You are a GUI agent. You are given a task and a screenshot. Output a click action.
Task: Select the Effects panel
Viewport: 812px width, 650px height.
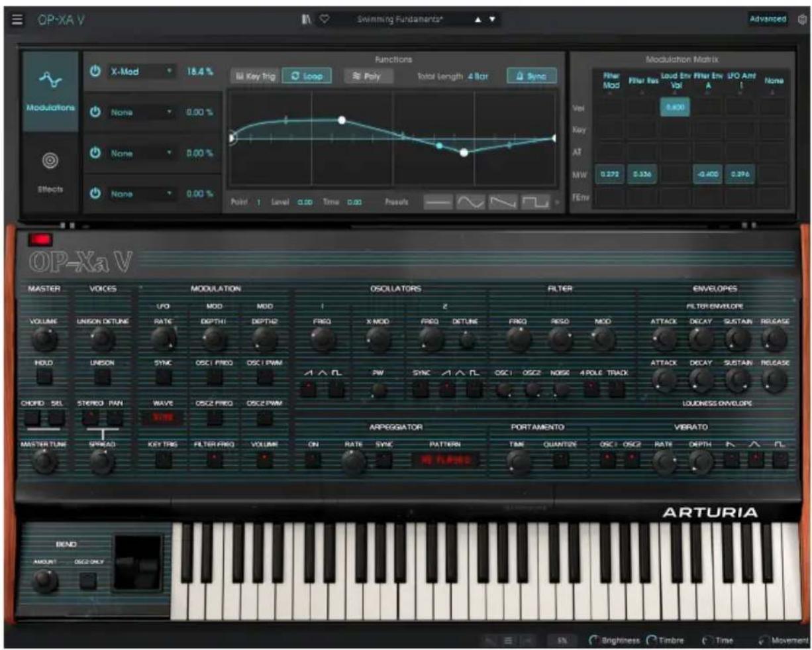coord(51,172)
